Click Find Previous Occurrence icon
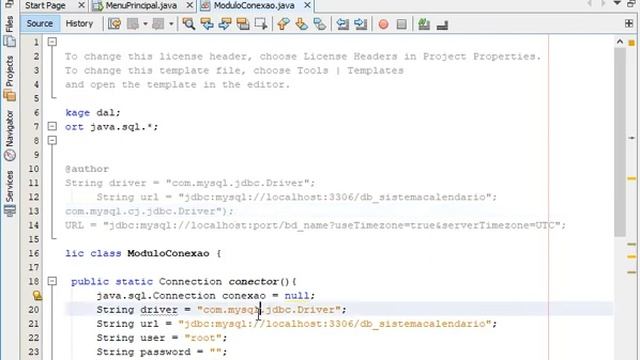This screenshot has height=360, width=640. pos(207,24)
